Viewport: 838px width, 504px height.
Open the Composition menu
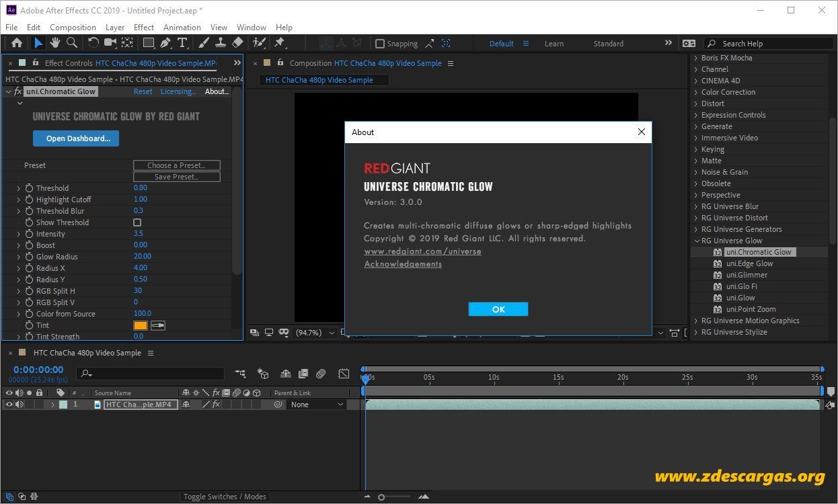click(x=73, y=28)
